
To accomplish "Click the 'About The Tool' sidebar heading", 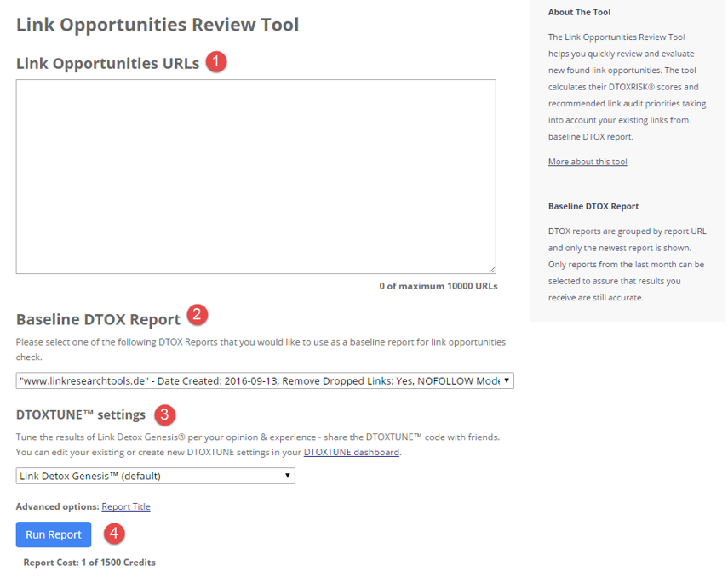I will point(579,13).
